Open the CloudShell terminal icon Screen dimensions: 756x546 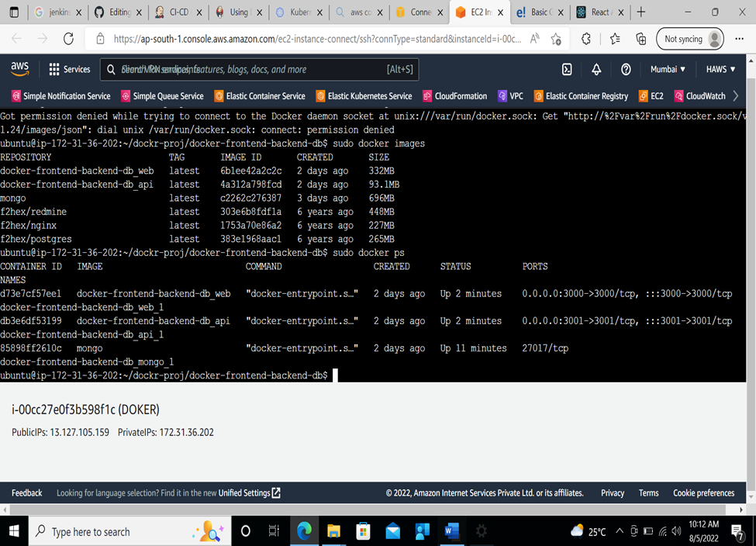[x=567, y=69]
